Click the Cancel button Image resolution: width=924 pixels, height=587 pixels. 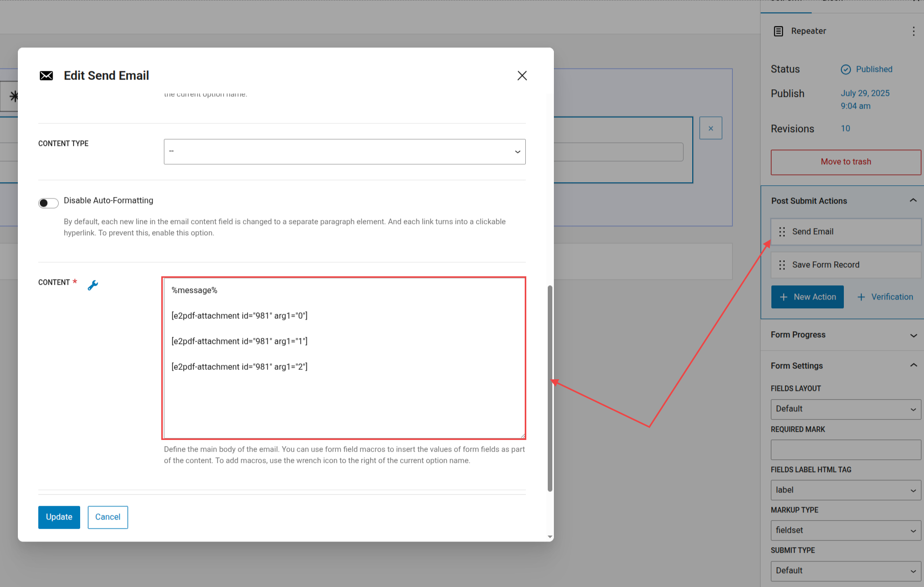coord(108,517)
